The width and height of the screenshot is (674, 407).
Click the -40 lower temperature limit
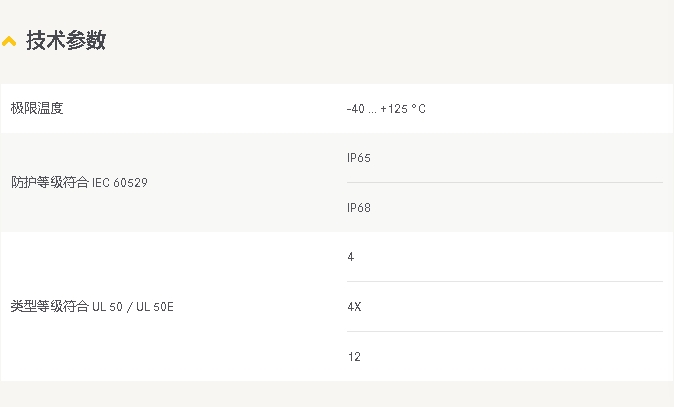click(x=355, y=109)
